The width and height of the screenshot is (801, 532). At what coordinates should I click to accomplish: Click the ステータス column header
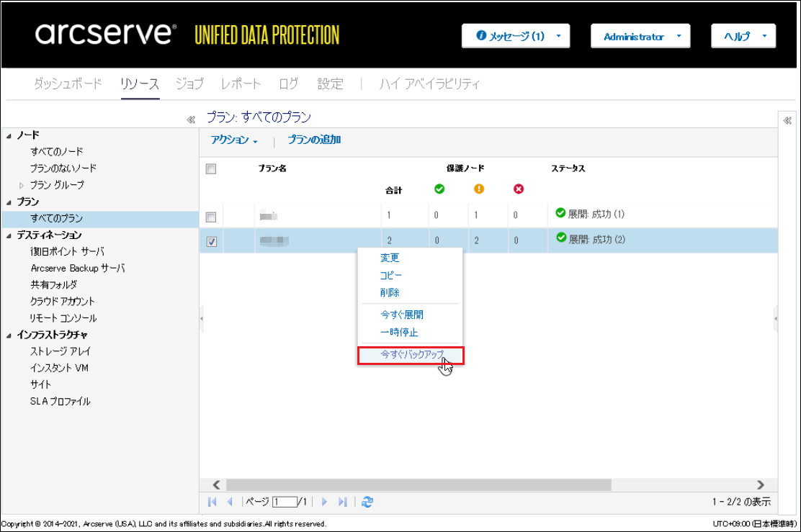(568, 168)
